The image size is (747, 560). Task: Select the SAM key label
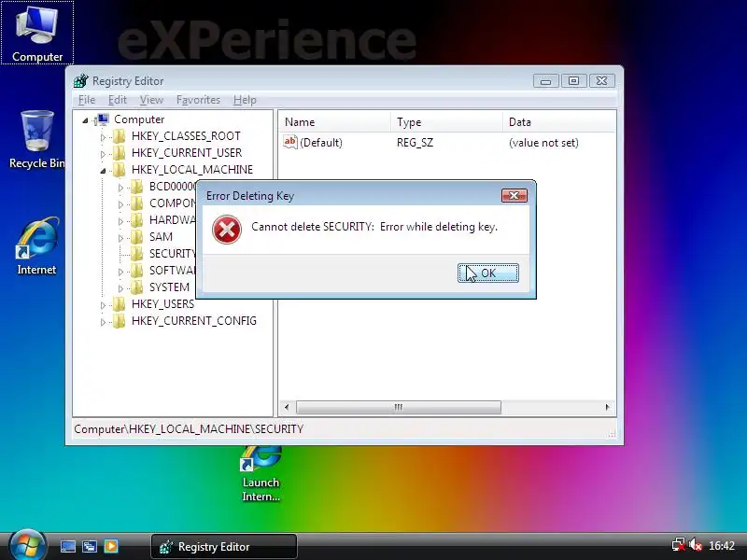[x=161, y=237]
